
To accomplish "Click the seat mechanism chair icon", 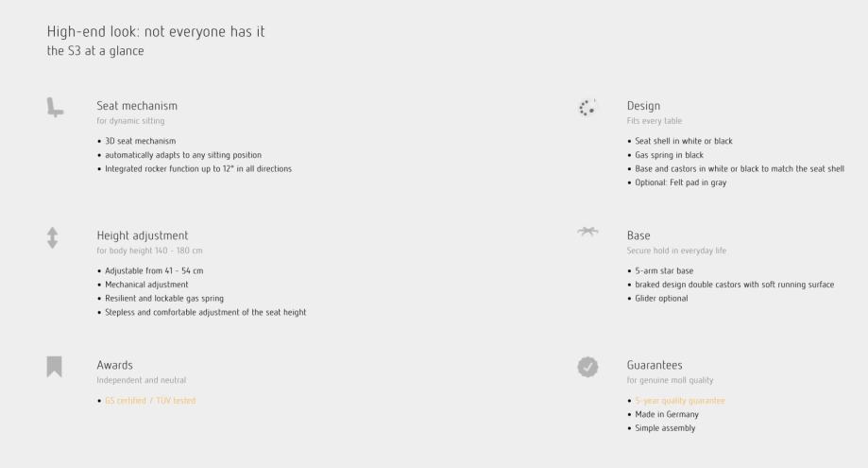I will (x=56, y=108).
